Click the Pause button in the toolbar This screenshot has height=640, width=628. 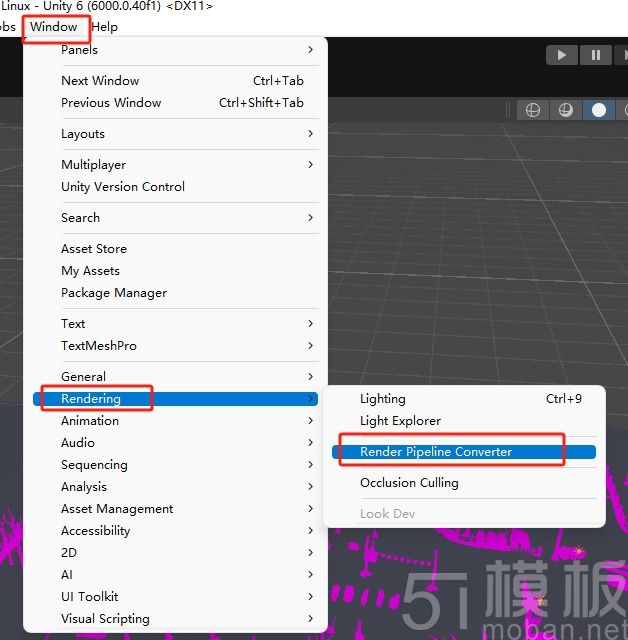click(x=596, y=55)
